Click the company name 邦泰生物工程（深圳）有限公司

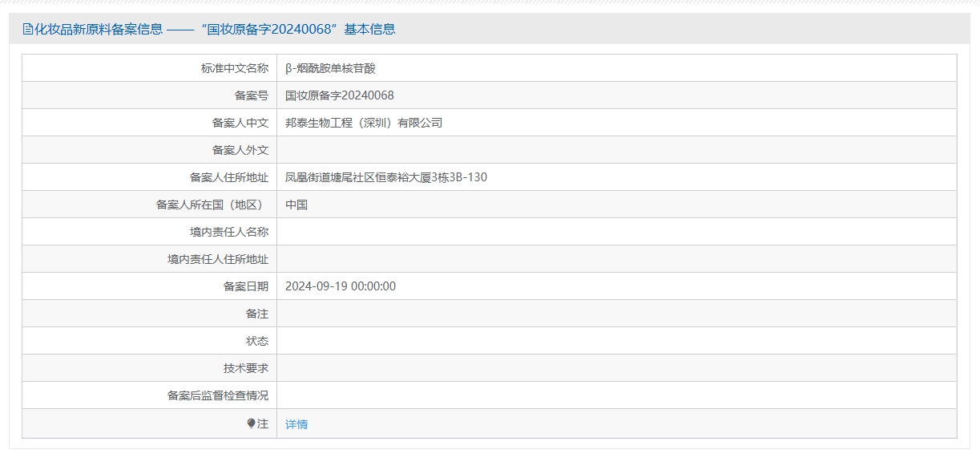tap(364, 123)
